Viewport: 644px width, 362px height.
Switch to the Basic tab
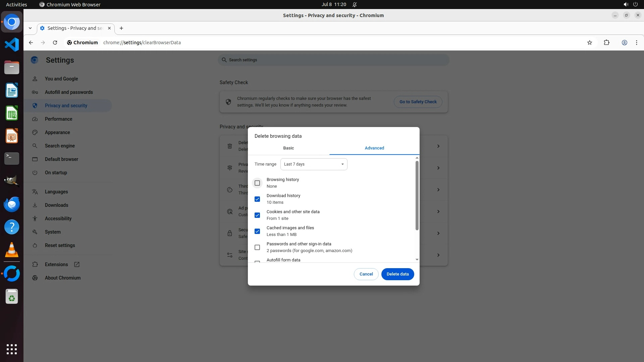[x=288, y=148]
